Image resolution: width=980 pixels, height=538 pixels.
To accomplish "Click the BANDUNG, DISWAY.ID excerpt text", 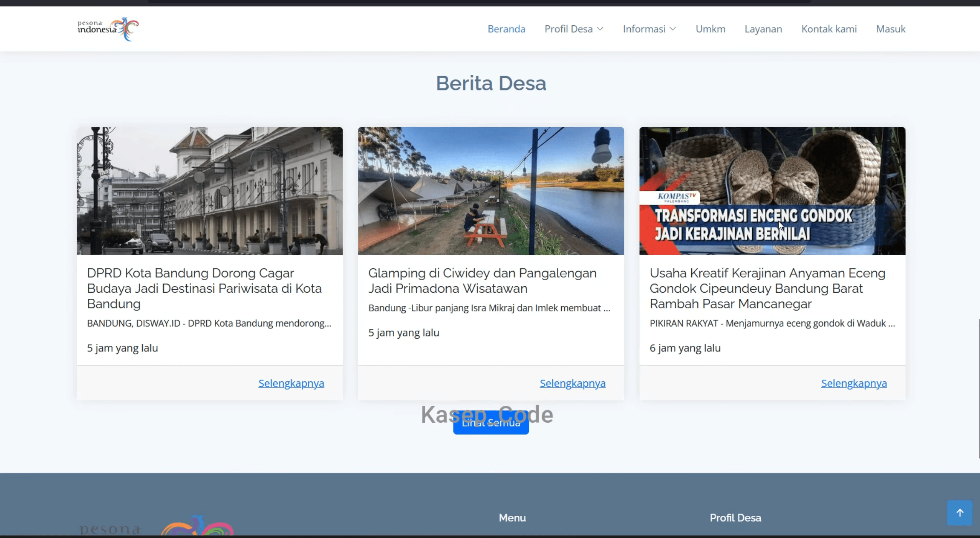I will click(209, 323).
